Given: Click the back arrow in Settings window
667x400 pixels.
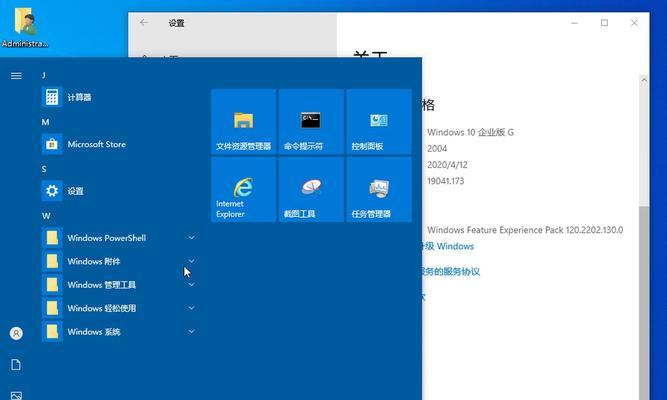Looking at the screenshot, I should [144, 23].
